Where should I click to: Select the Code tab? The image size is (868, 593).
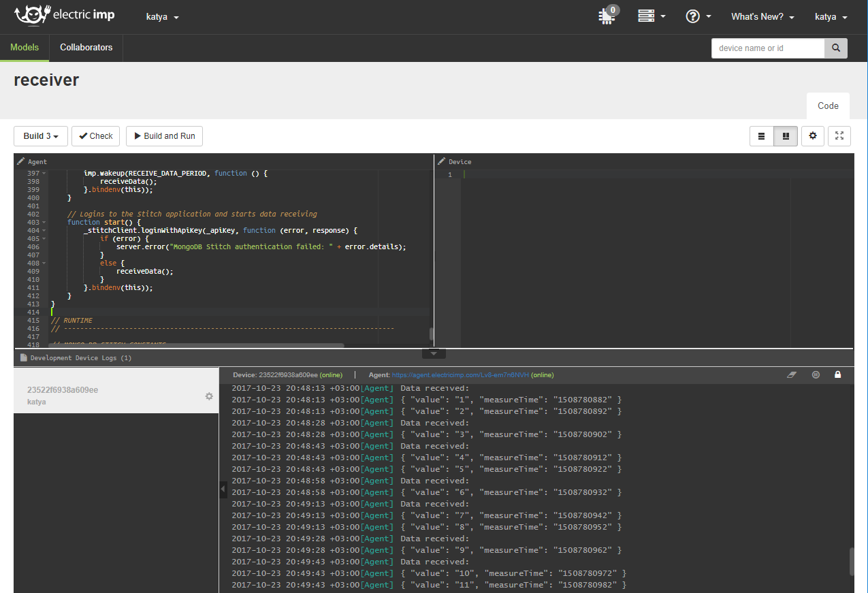[x=828, y=106]
